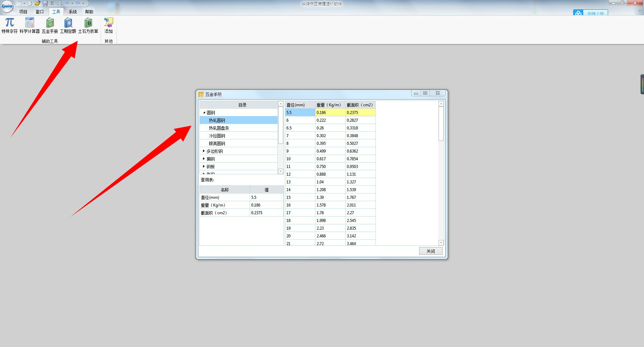Screen dimensions: 644x347
Task: Expand the 多边形钢 tree node
Action: click(x=204, y=151)
